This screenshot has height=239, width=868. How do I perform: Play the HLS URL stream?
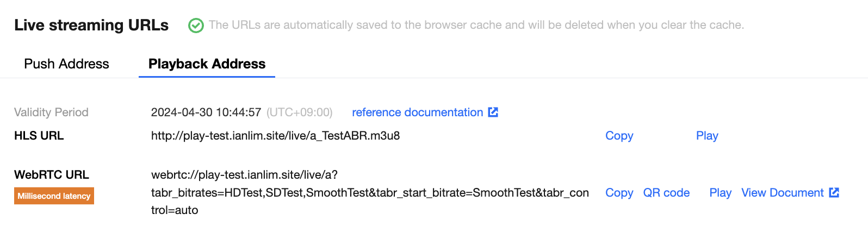click(x=707, y=136)
